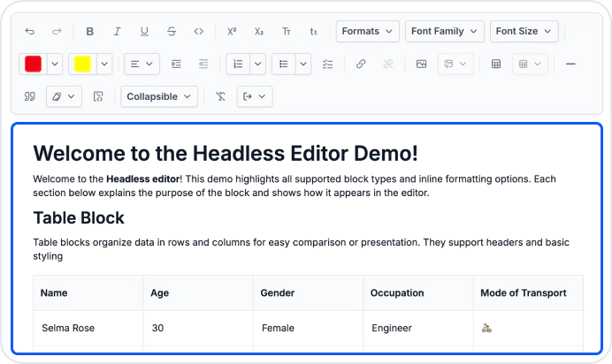Viewport: 612px width, 364px height.
Task: Click the main heading 'Welcome to the Headless Editor Demo!'
Action: coord(226,153)
